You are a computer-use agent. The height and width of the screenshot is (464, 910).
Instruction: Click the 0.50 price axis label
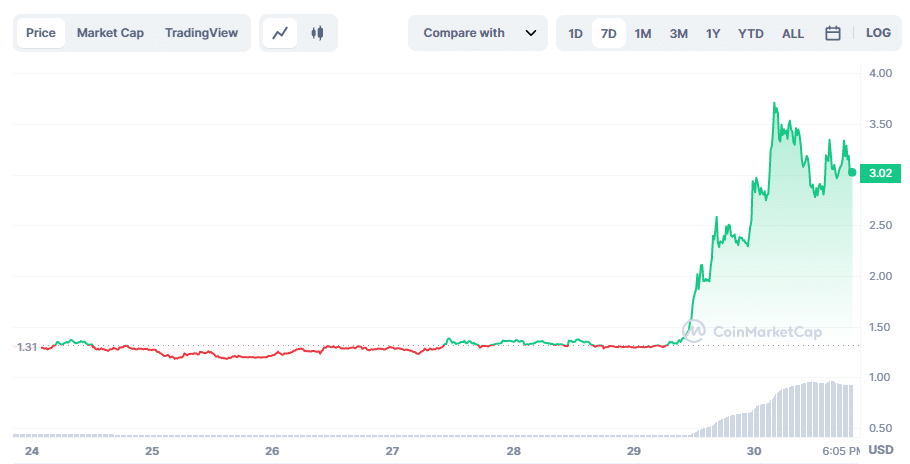[880, 428]
